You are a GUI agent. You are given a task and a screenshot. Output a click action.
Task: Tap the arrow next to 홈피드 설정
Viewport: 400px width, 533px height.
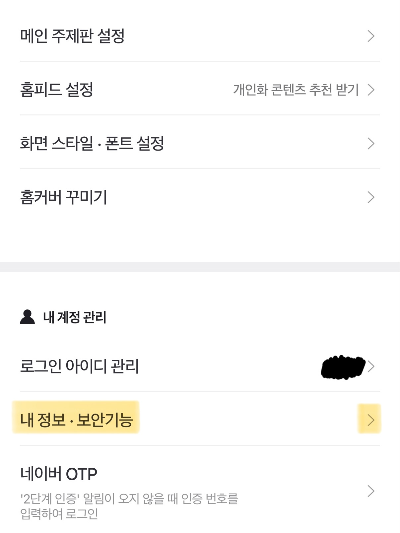371,90
